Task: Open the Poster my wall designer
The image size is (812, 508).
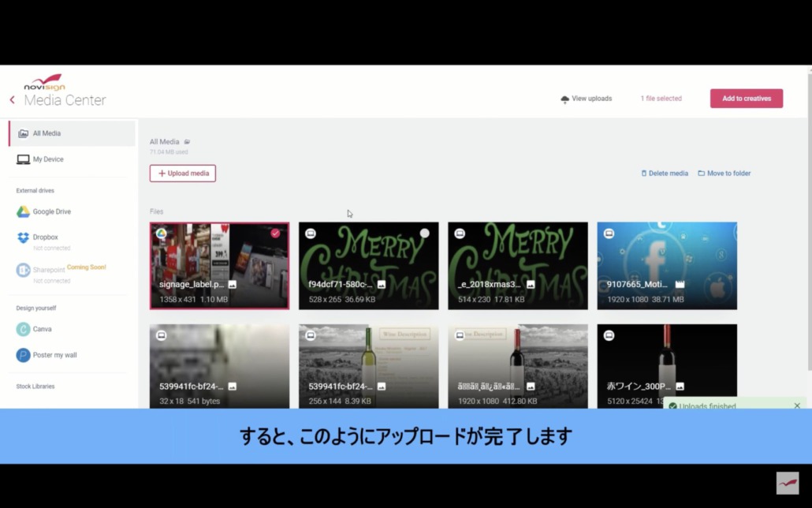Action: click(54, 355)
